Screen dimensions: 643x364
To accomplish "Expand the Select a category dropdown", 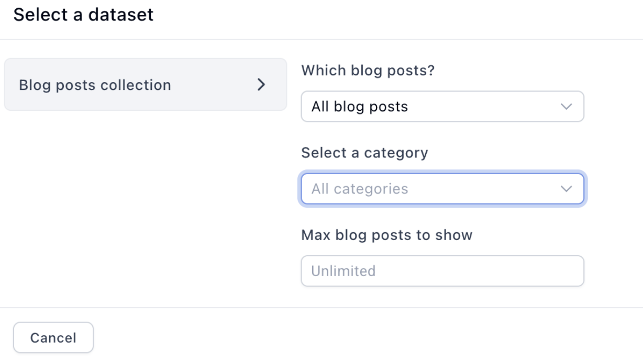I will (442, 189).
